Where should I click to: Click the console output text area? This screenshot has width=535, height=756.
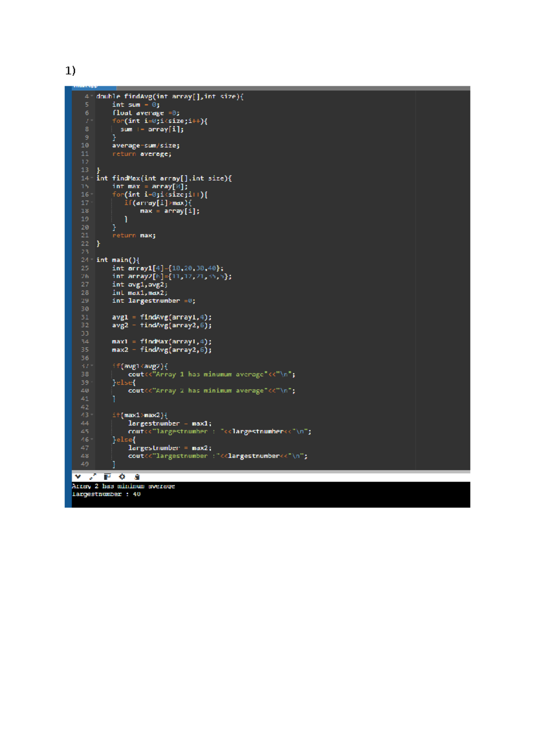(x=271, y=494)
